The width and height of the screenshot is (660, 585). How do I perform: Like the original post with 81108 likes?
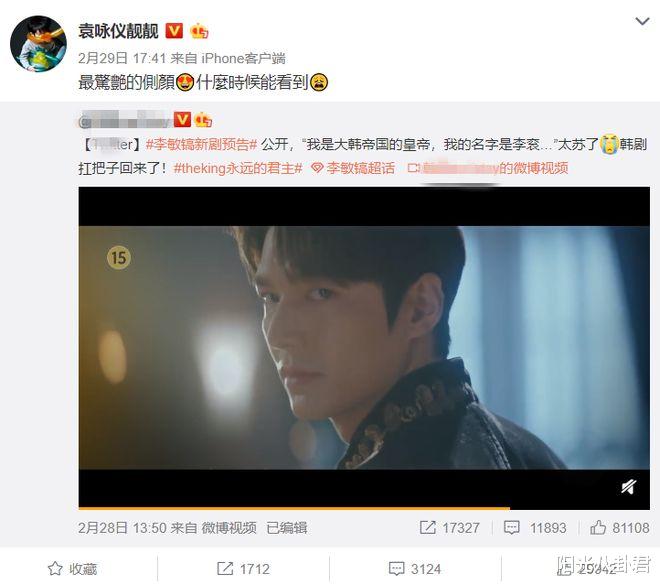tap(620, 527)
